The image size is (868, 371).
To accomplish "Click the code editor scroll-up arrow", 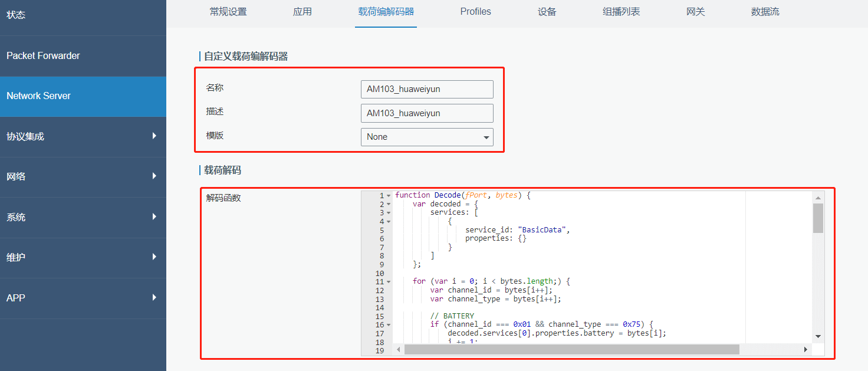I will (x=818, y=198).
